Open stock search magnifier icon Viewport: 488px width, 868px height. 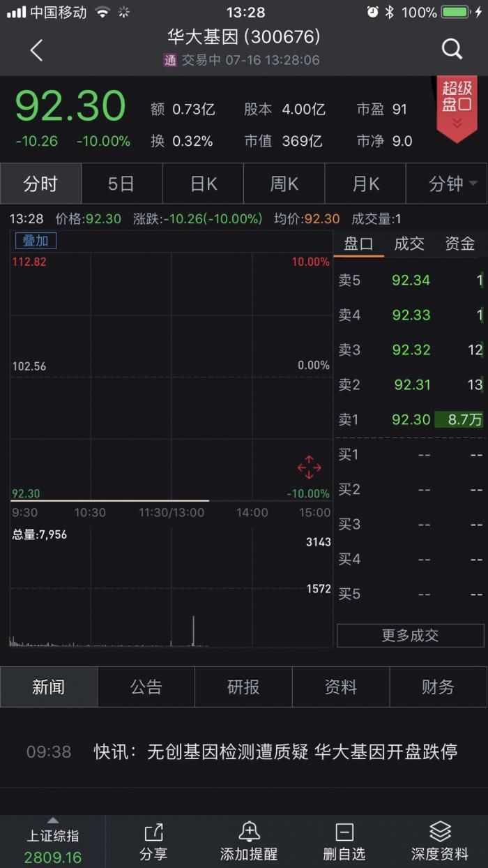pos(452,49)
